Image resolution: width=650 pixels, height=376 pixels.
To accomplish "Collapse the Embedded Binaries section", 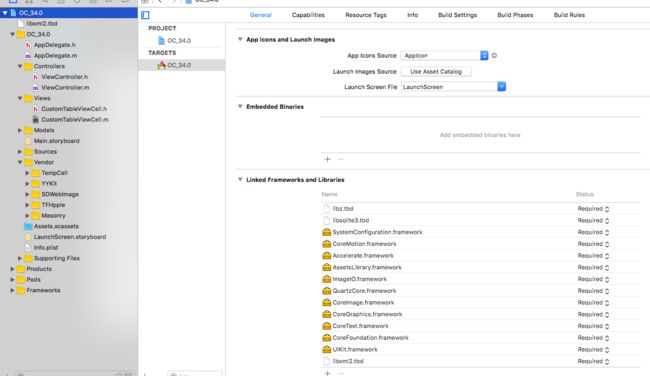I will click(x=240, y=107).
